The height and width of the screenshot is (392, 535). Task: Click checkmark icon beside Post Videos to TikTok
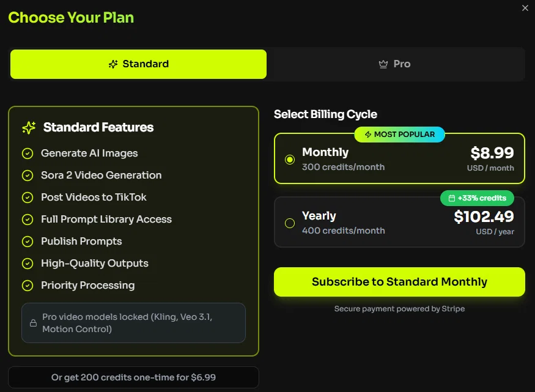(28, 198)
